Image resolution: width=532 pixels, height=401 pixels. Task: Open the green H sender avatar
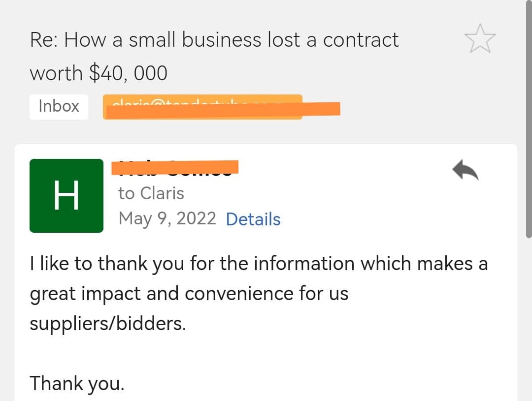coord(66,195)
